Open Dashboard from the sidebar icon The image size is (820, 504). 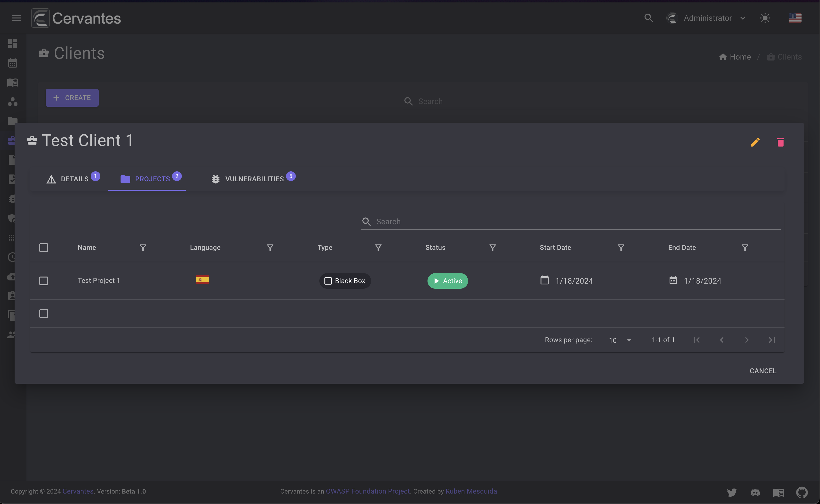click(x=13, y=43)
